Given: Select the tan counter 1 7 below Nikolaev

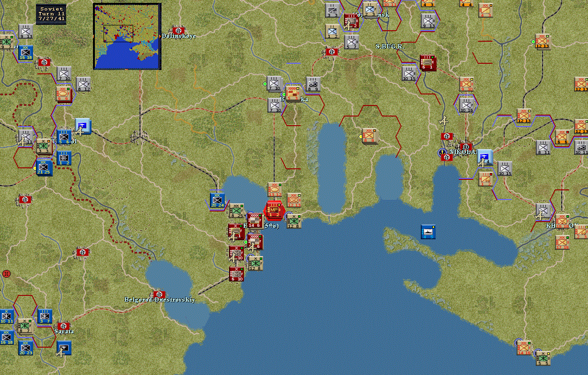Looking at the screenshot, I should pyautogui.click(x=485, y=179).
